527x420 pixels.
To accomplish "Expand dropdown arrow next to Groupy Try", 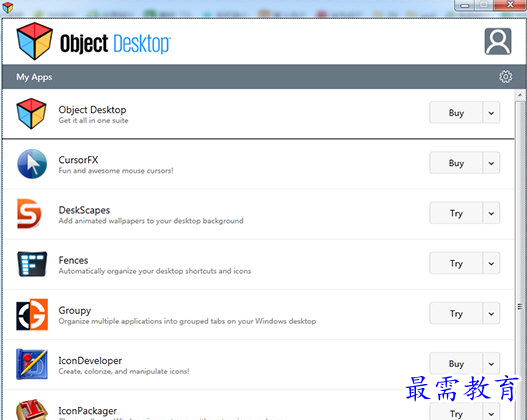I will [491, 313].
